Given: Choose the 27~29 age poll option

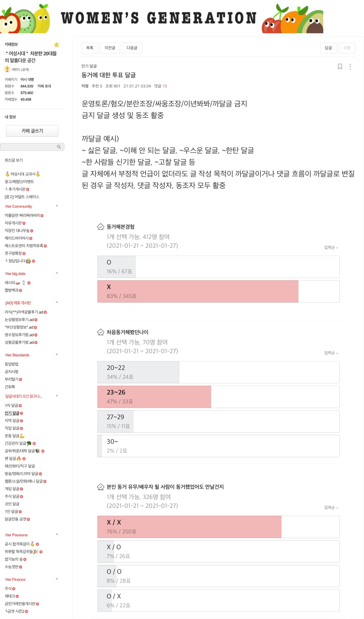Looking at the screenshot, I should pyautogui.click(x=218, y=421).
